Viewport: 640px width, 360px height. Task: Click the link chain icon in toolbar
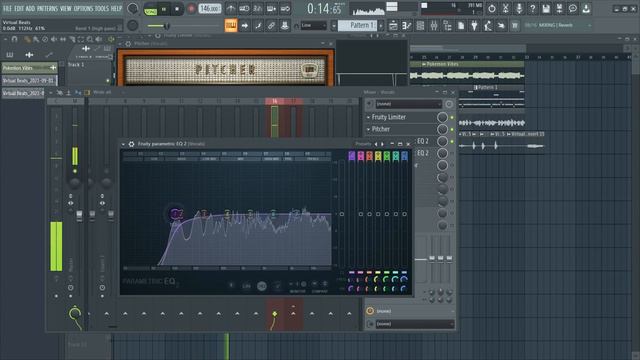point(271,26)
